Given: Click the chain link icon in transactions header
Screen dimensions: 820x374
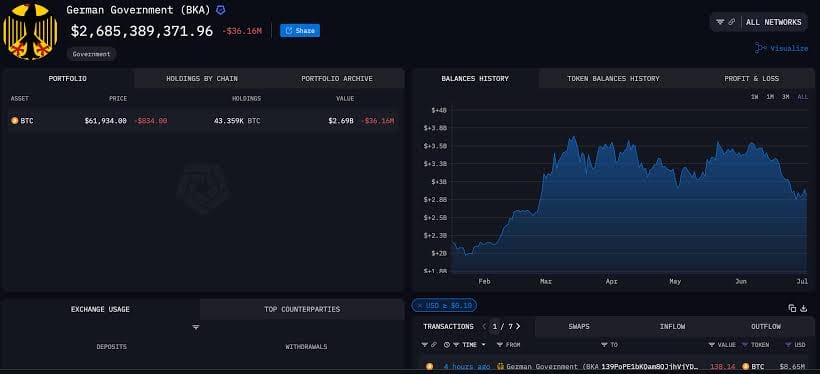Looking at the screenshot, I should [x=434, y=345].
